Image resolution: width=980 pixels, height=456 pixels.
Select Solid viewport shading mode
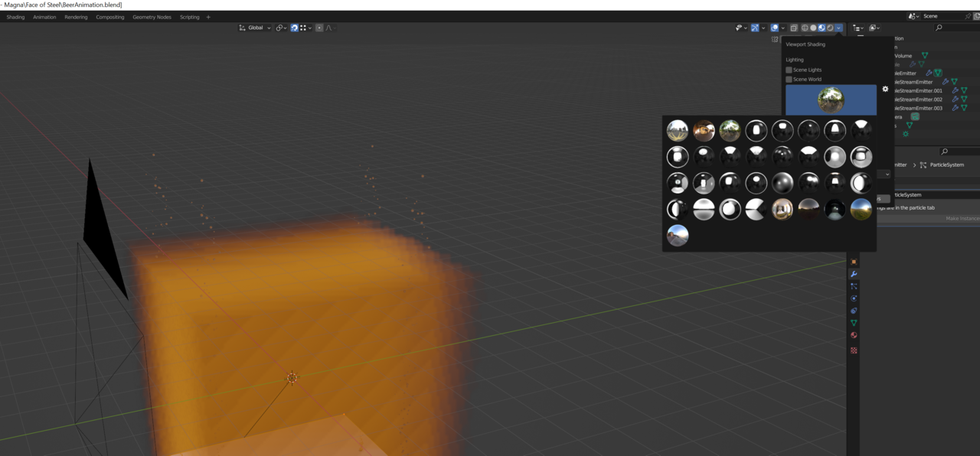[813, 28]
